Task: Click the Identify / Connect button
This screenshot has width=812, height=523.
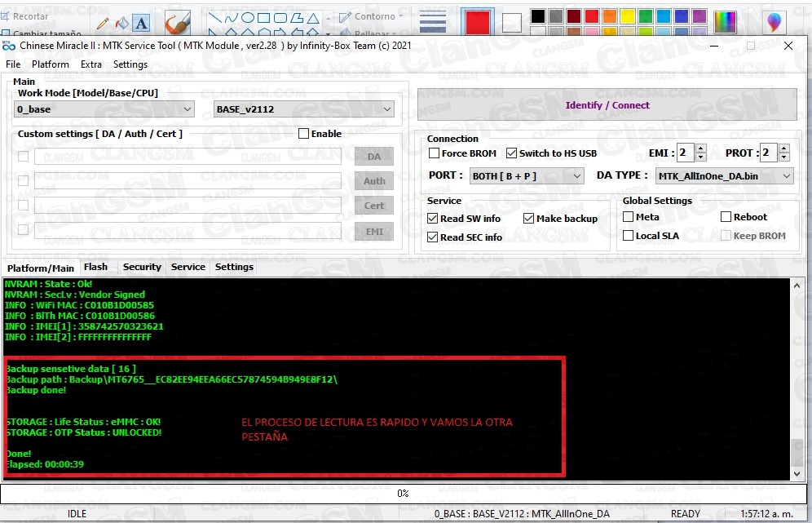Action: click(x=607, y=104)
